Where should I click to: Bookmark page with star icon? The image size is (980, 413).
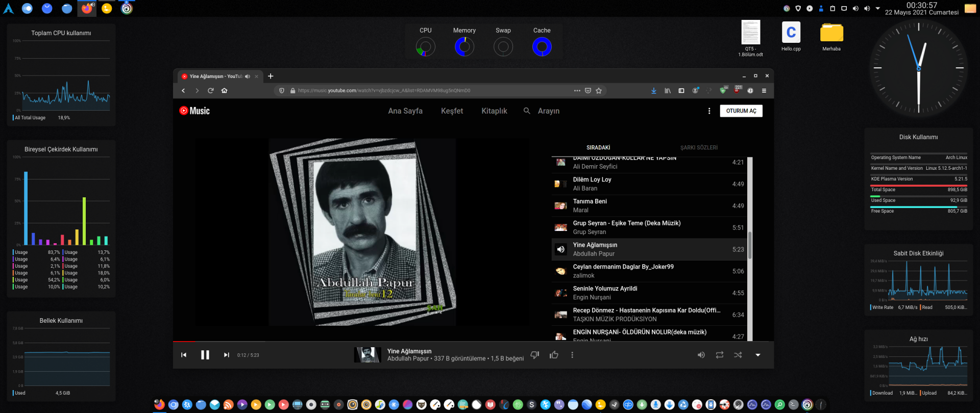[x=599, y=91]
